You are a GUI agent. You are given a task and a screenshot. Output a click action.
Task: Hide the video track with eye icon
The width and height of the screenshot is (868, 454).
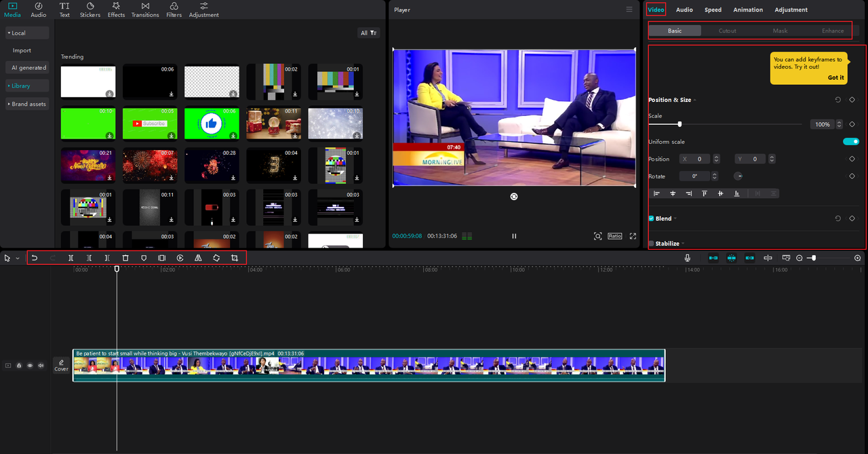pyautogui.click(x=30, y=366)
